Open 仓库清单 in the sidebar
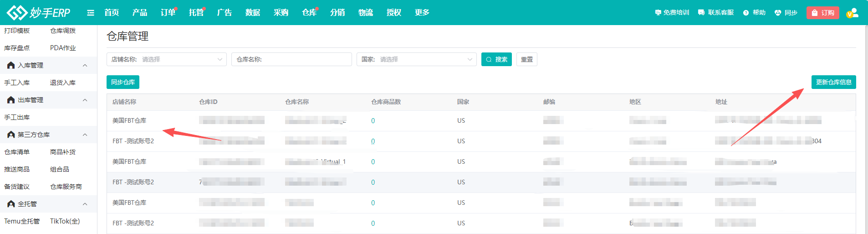 point(17,152)
